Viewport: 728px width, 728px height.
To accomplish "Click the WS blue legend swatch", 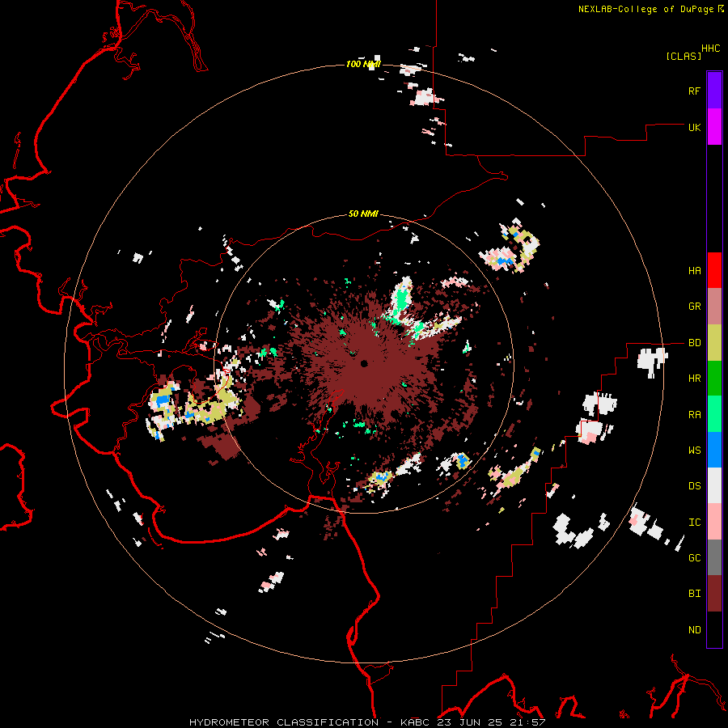I will pyautogui.click(x=714, y=450).
